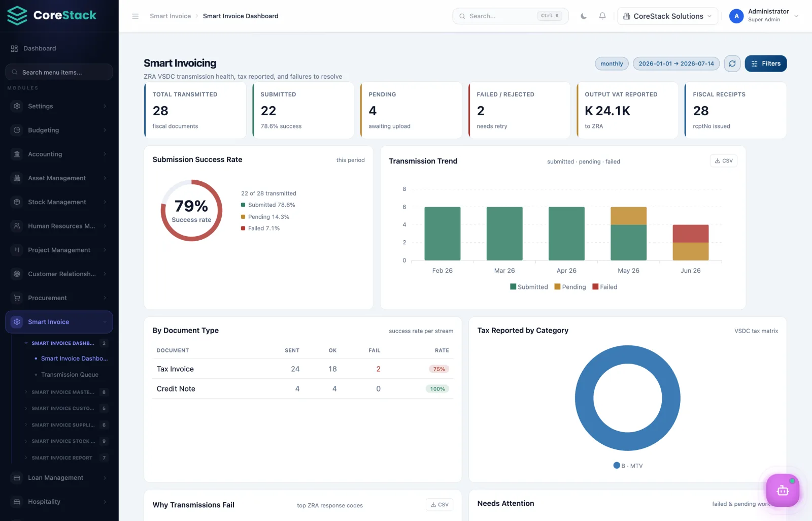
Task: Click the Human Resources people icon
Action: [17, 226]
